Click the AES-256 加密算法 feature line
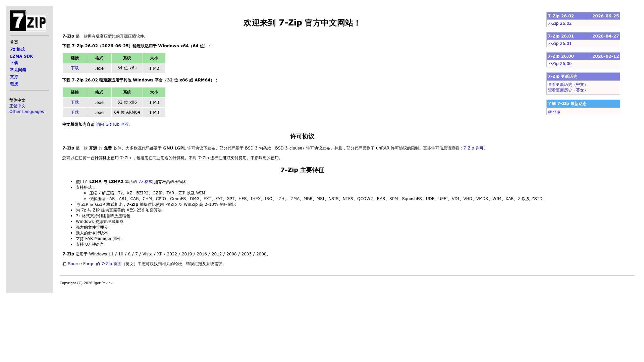644x362 pixels. click(119, 210)
